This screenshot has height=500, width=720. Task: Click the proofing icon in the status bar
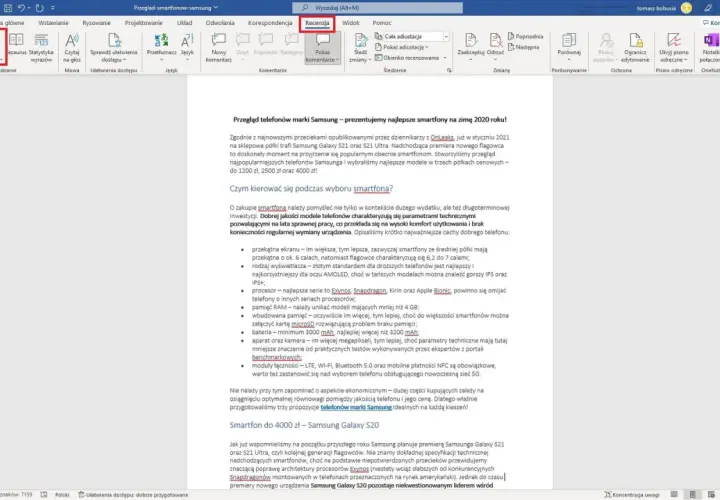[44, 494]
